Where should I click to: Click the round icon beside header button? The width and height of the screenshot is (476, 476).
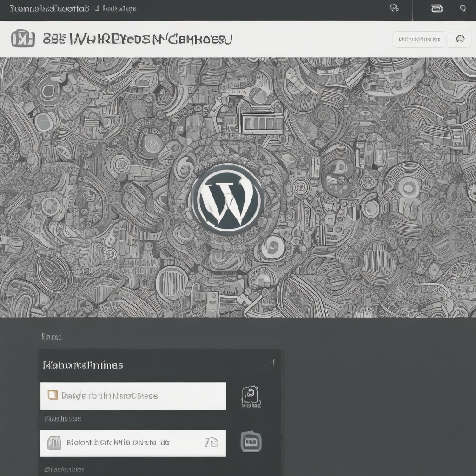pos(460,40)
